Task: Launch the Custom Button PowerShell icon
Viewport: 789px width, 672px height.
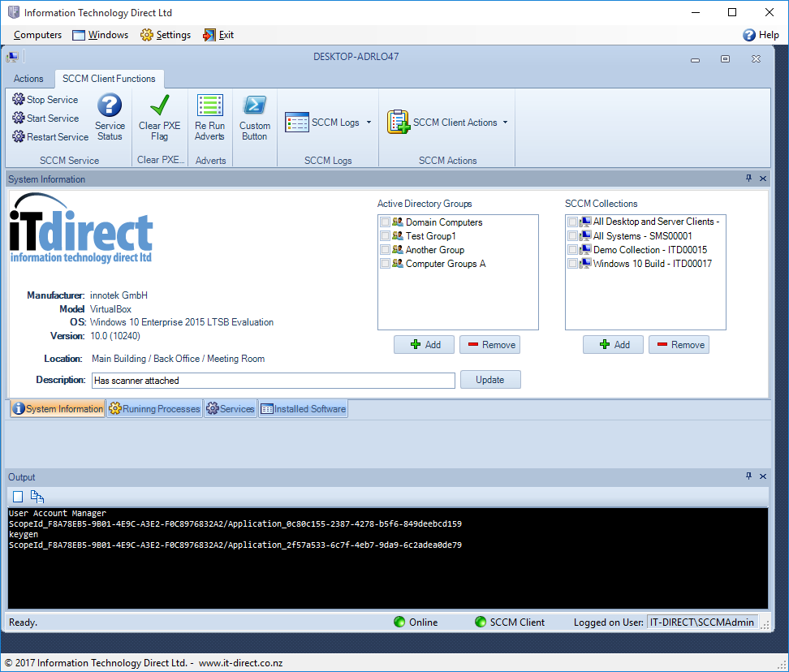Action: pyautogui.click(x=255, y=106)
